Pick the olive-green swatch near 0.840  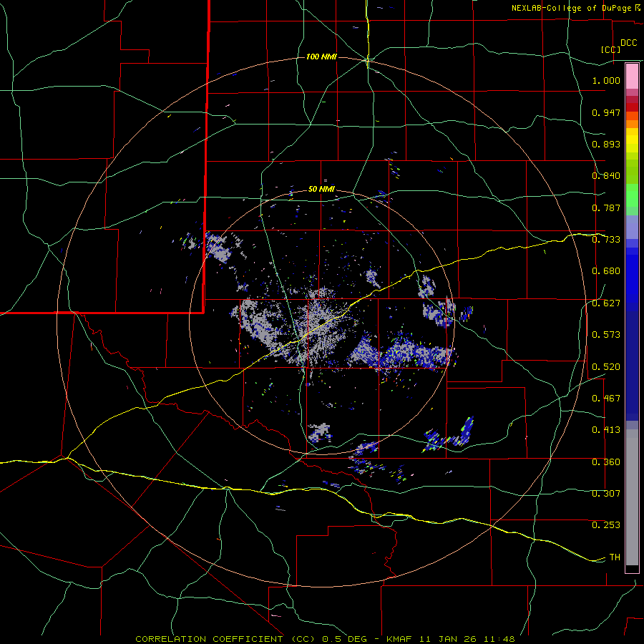click(632, 171)
